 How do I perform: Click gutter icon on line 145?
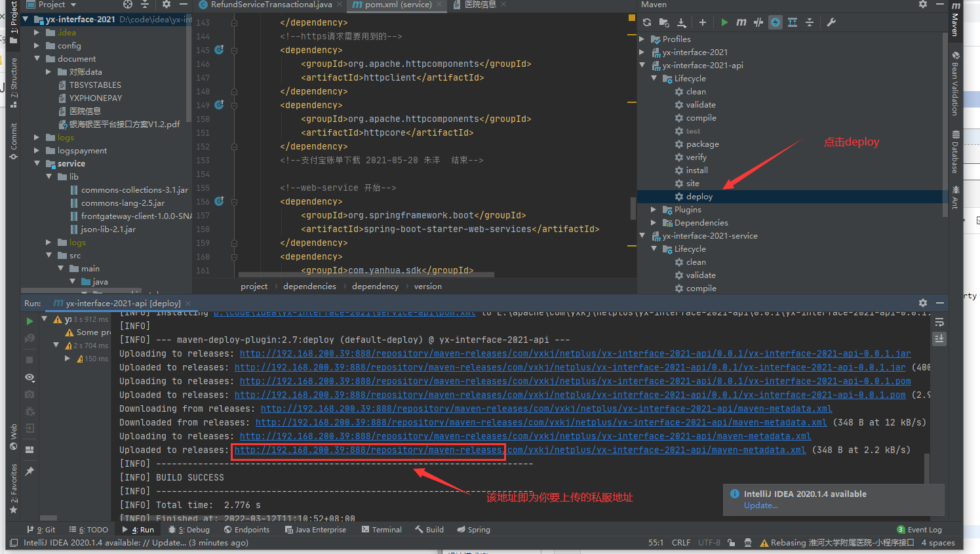(x=219, y=50)
